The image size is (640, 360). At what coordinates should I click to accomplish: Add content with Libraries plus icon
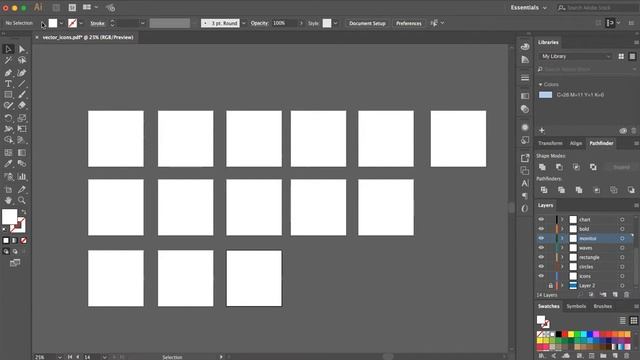(542, 131)
